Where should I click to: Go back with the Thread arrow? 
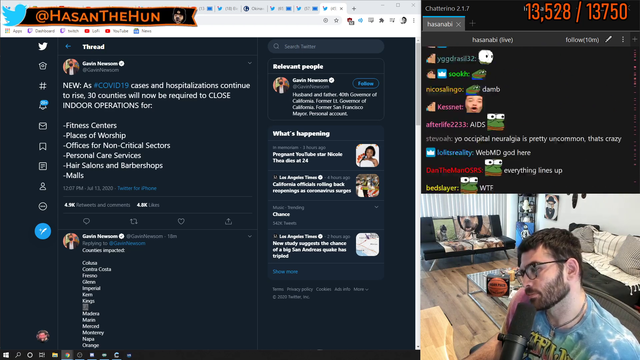(x=68, y=47)
